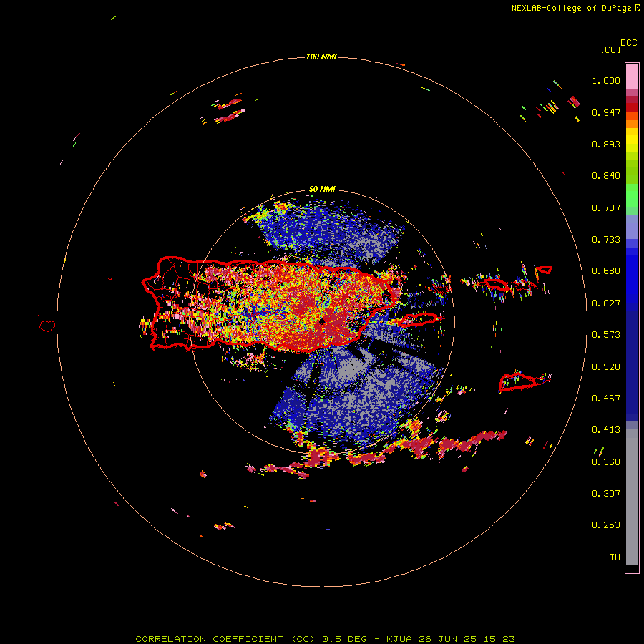Click the 100 NMI range ring label
Viewport: 644px width, 644px height.
click(x=321, y=57)
